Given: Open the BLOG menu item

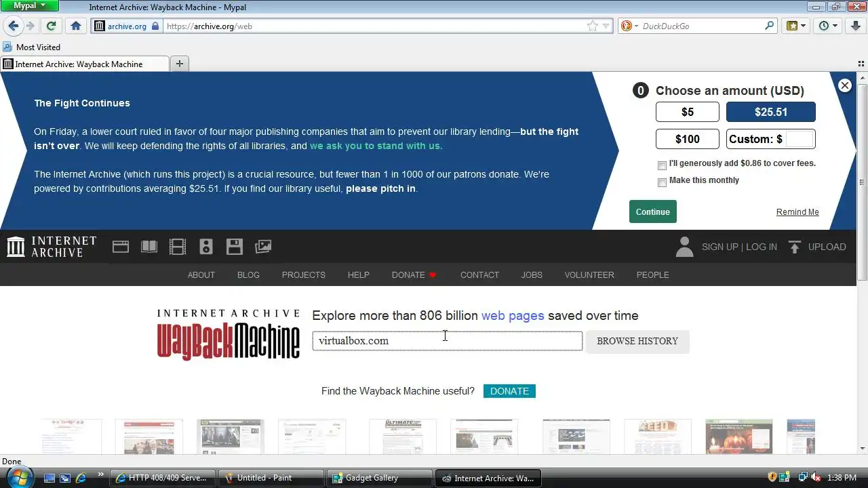Looking at the screenshot, I should tap(248, 274).
